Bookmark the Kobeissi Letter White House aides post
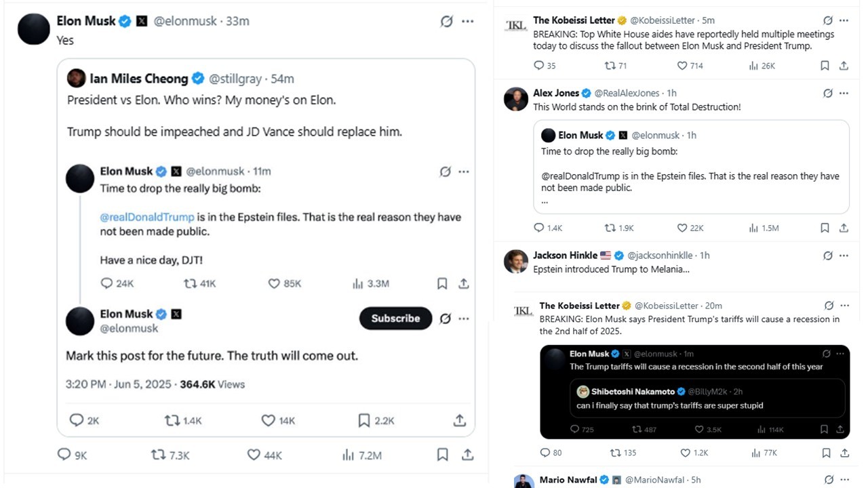Screen dimensions: 868x488 click(825, 66)
